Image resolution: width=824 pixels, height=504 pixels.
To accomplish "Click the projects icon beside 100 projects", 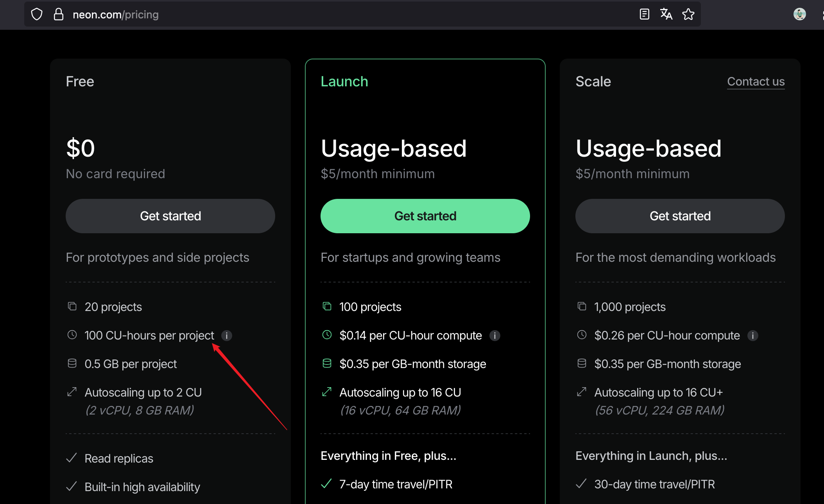I will (327, 306).
